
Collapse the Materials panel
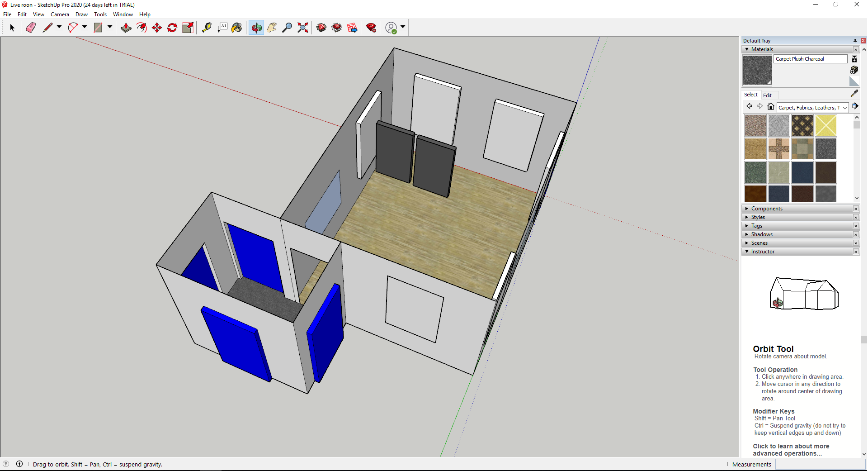[x=747, y=49]
